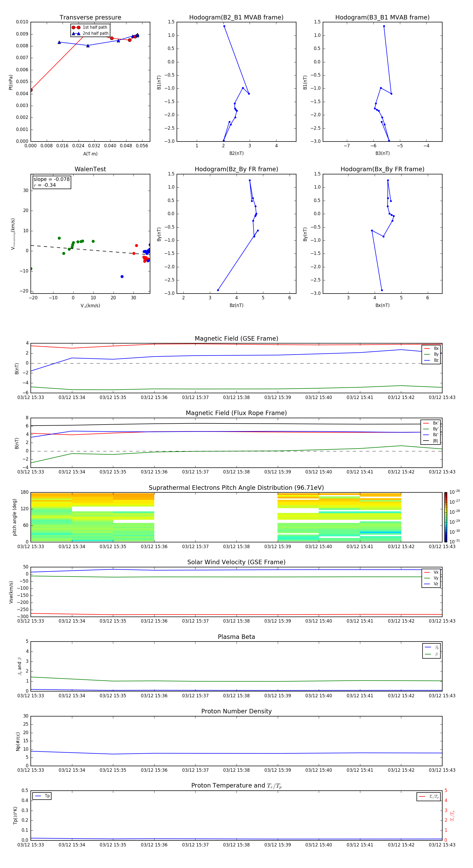Select the "2nd half path" legend entry
This screenshot has width=473, height=868.
pyautogui.click(x=90, y=33)
